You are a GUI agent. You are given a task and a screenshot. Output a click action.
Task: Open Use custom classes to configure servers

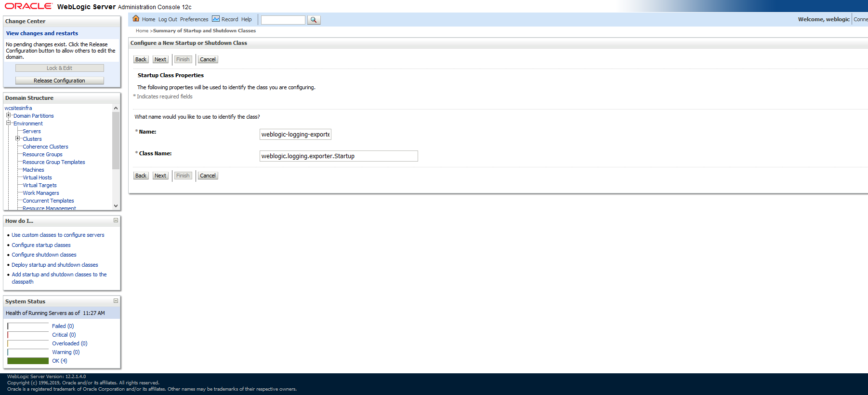58,235
